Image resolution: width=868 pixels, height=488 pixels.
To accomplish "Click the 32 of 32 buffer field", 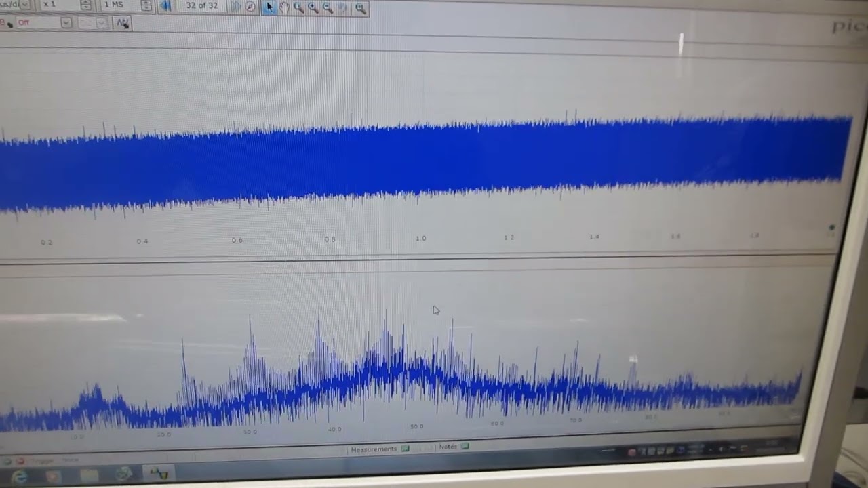I will (x=201, y=6).
